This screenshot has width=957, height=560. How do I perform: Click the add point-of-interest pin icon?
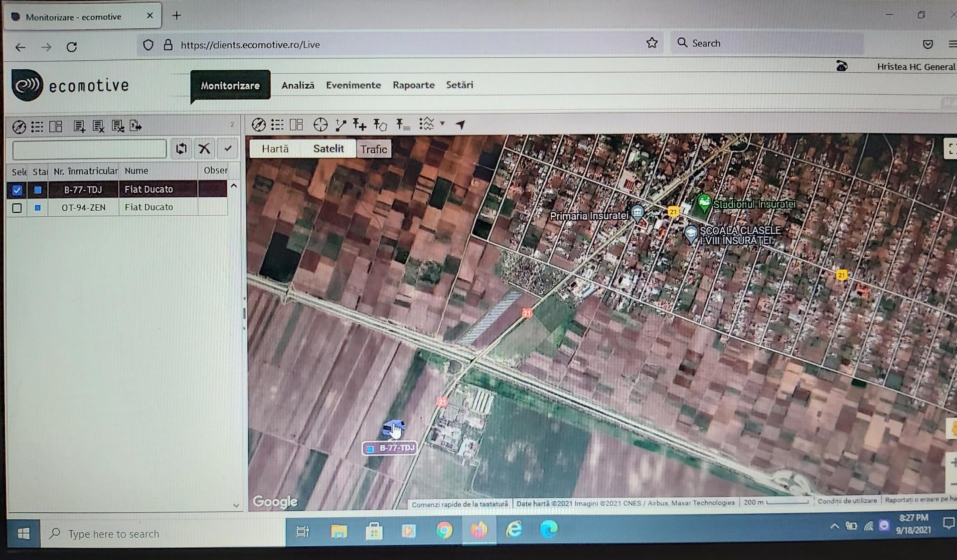tap(359, 125)
